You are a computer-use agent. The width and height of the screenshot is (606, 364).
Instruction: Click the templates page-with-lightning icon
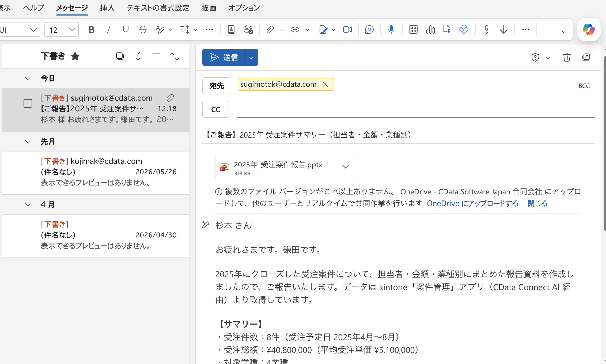[x=447, y=29]
